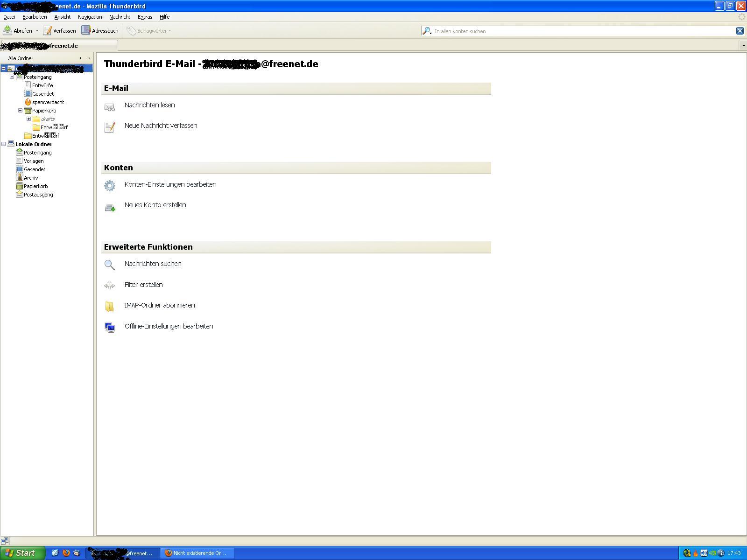747x560 pixels.
Task: Click the volume speaker tray icon
Action: click(x=704, y=553)
